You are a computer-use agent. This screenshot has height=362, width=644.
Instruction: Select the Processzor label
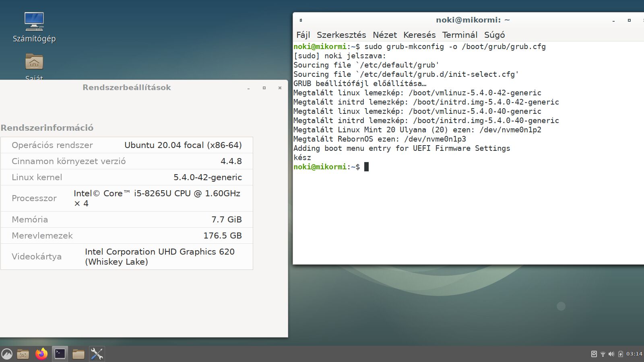coord(34,198)
